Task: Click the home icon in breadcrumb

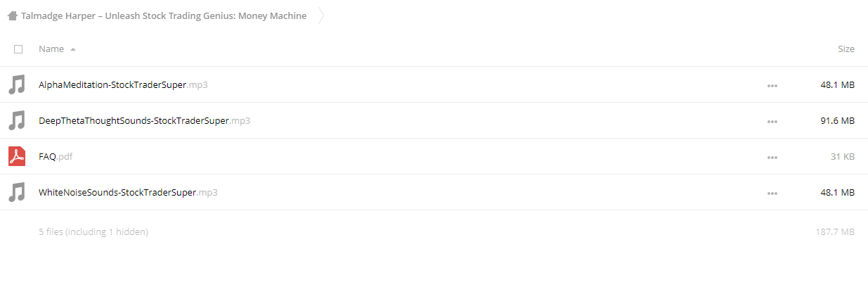Action: (12, 15)
